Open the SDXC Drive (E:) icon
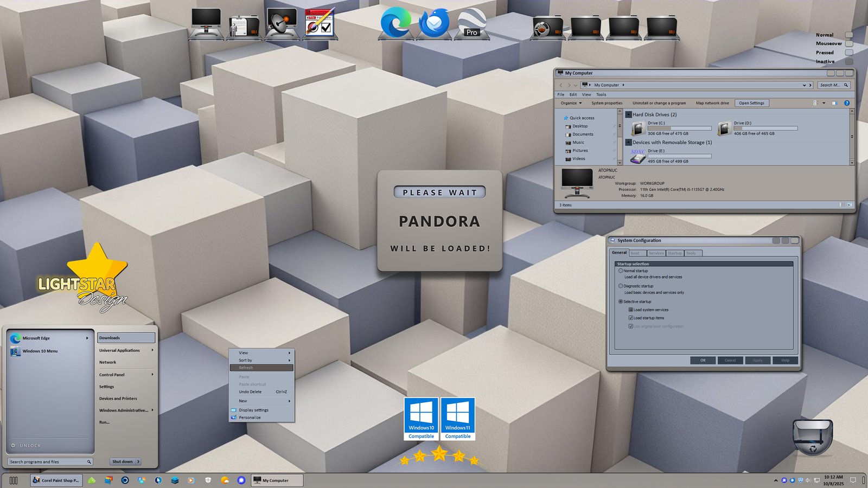Screen dimensions: 868x488 (x=638, y=156)
